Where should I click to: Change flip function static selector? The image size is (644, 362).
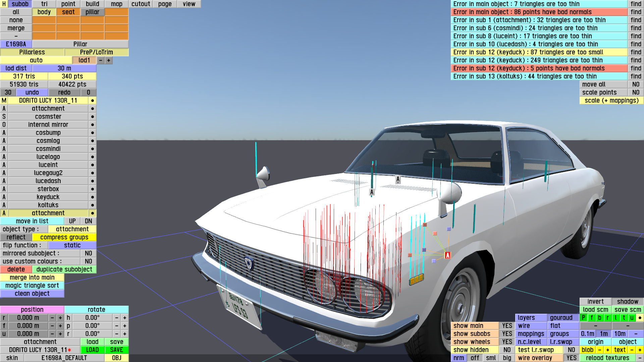[x=72, y=245]
